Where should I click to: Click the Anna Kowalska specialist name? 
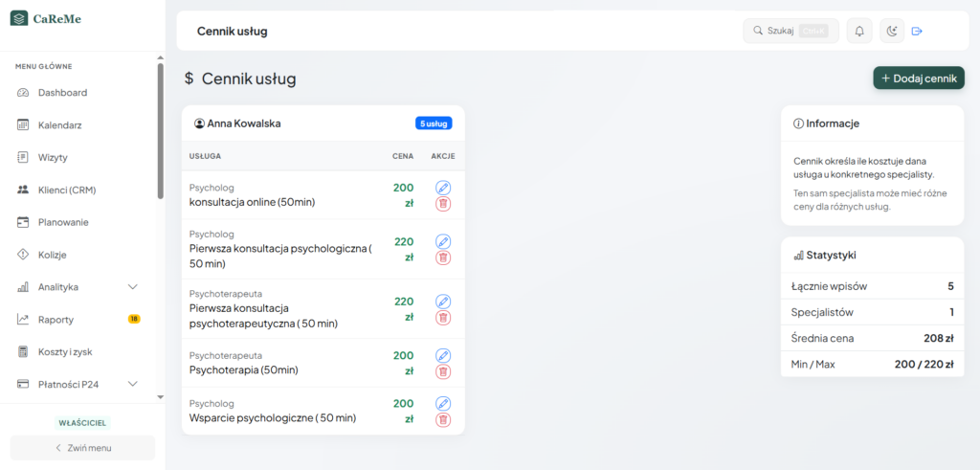tap(244, 123)
